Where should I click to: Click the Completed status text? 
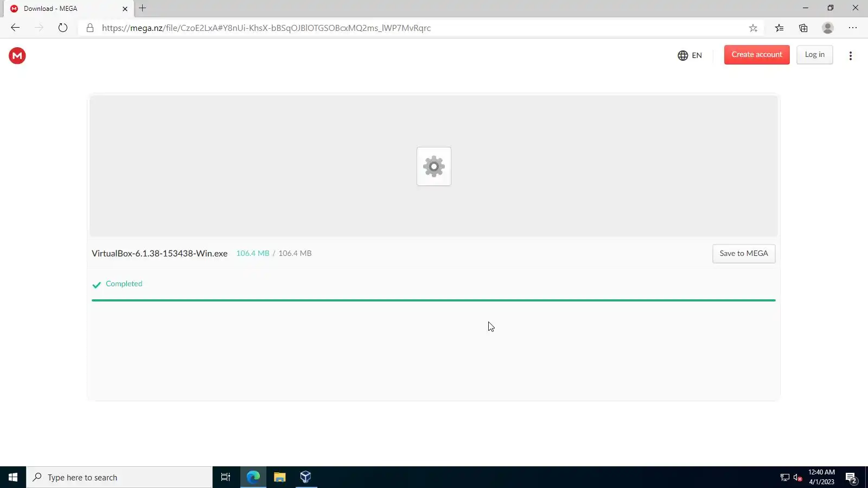(x=124, y=284)
